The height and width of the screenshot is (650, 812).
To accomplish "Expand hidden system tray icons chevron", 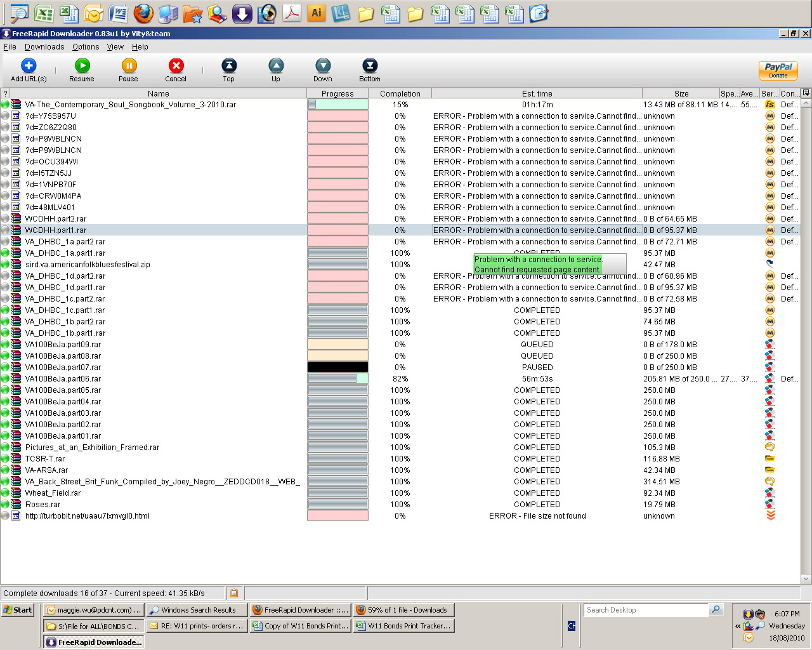I will (738, 626).
